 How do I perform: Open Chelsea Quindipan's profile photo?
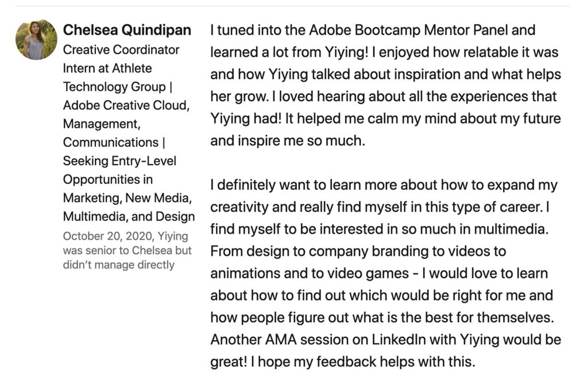(x=36, y=40)
